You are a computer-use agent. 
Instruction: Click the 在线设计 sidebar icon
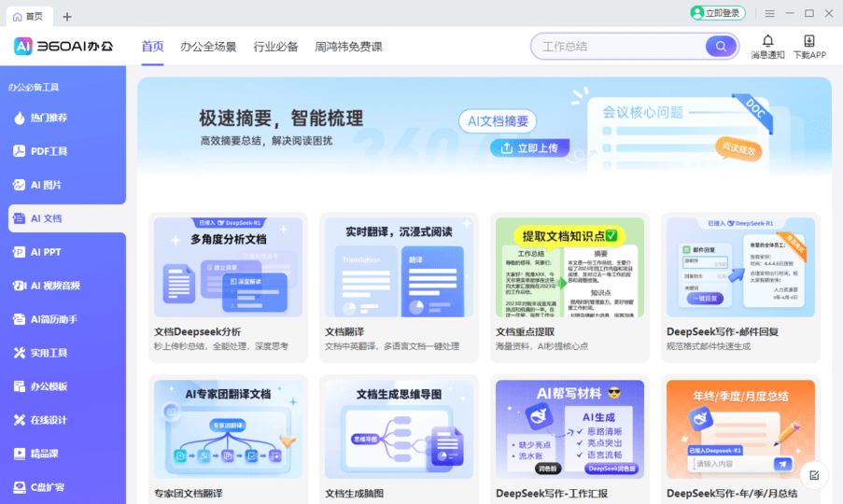pyautogui.click(x=20, y=420)
